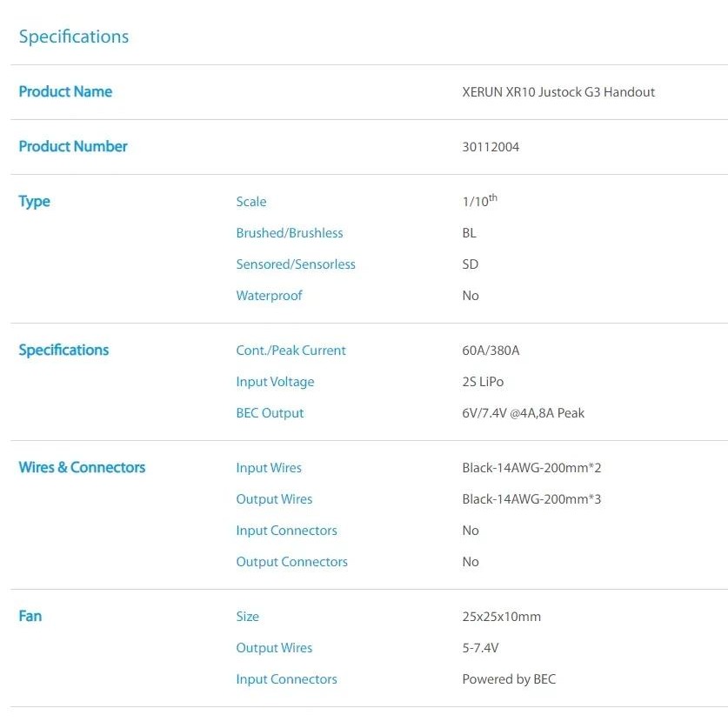
Task: Click the Input Voltage label
Action: (x=275, y=382)
